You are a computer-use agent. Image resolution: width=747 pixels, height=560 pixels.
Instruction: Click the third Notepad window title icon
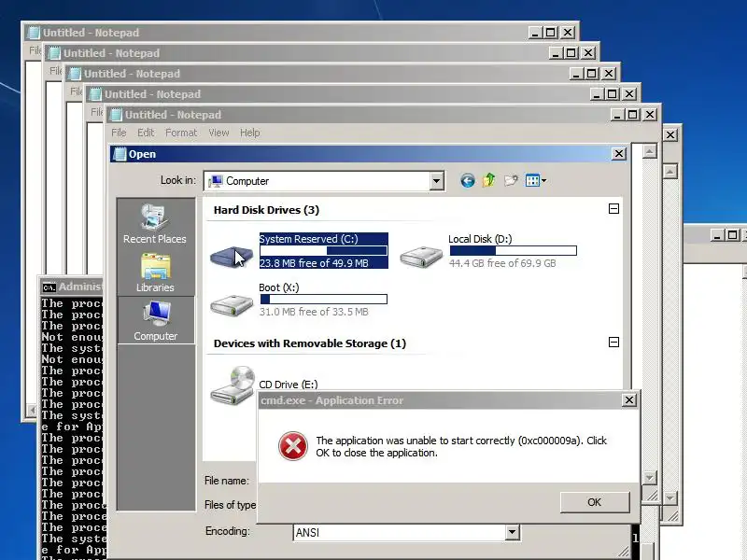click(75, 74)
